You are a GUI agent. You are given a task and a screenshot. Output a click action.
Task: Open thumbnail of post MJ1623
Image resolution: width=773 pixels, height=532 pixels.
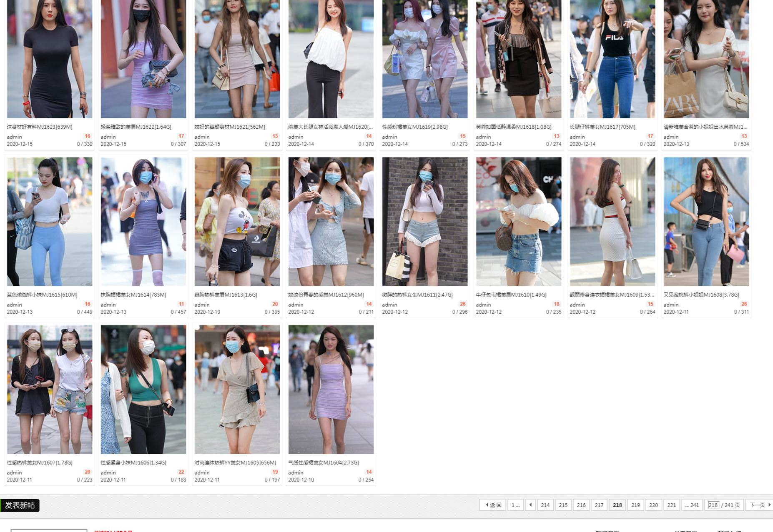pyautogui.click(x=50, y=58)
